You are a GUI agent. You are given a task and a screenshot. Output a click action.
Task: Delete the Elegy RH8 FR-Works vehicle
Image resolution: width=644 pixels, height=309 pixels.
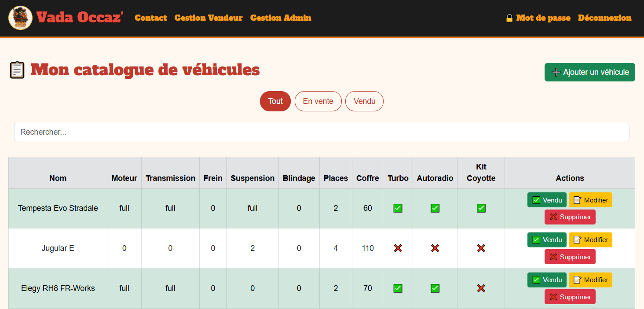click(570, 297)
